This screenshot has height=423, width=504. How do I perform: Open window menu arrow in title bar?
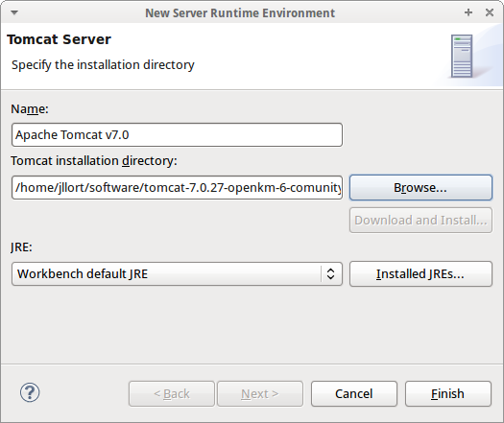(x=14, y=12)
